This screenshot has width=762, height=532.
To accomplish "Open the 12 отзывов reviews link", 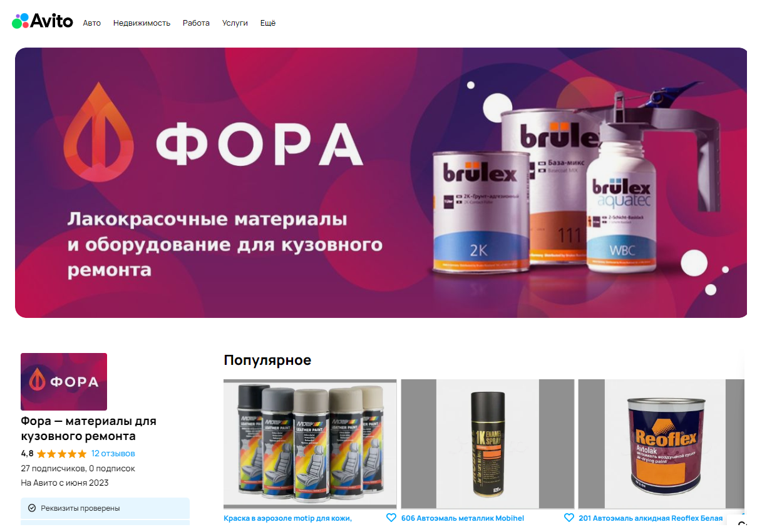I will (x=113, y=454).
